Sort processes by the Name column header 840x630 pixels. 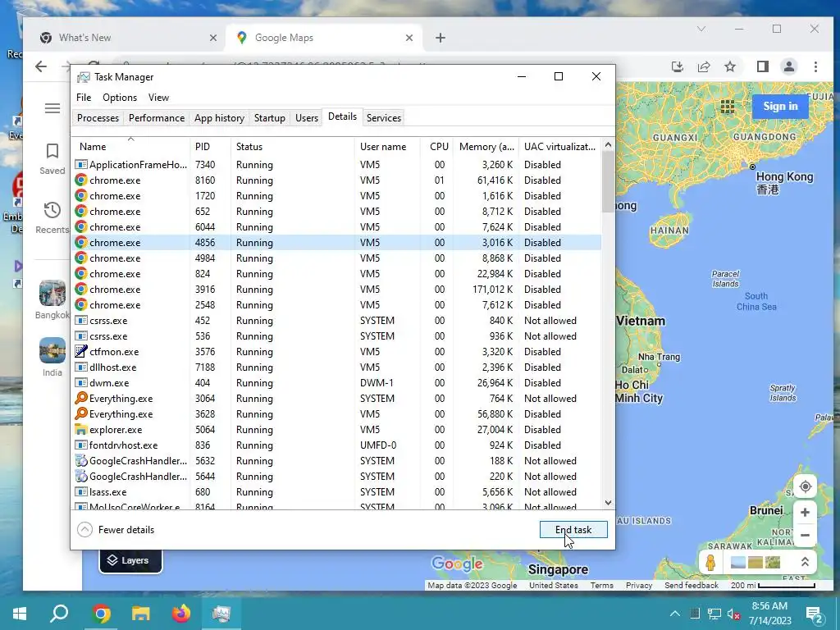coord(130,146)
